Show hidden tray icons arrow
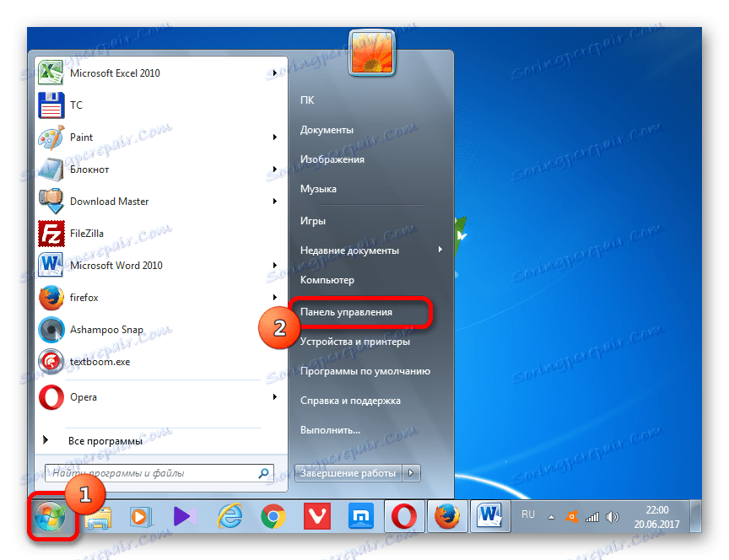 pyautogui.click(x=551, y=517)
